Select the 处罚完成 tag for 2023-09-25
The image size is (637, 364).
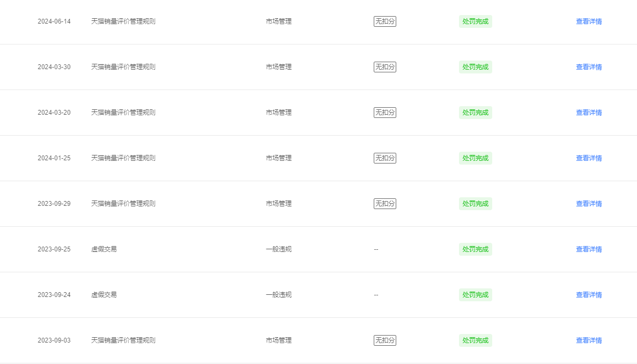[475, 249]
